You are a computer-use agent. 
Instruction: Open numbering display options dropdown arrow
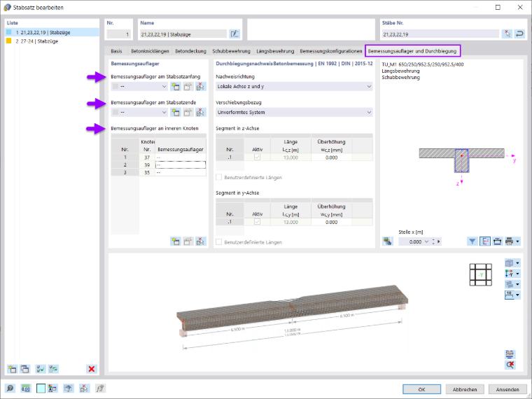click(x=517, y=295)
